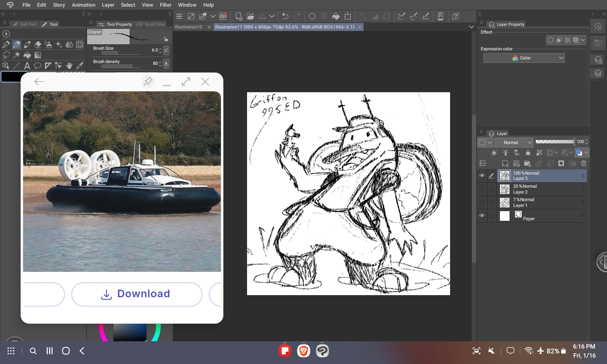Image resolution: width=607 pixels, height=364 pixels.
Task: Hide Layer 3 with eye icon
Action: coord(482,176)
